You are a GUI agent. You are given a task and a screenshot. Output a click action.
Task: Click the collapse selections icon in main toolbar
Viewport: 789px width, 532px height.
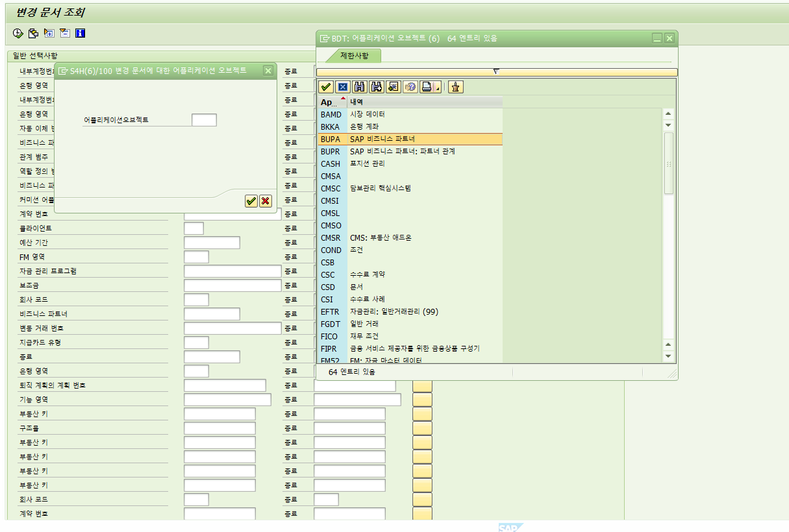pos(64,33)
